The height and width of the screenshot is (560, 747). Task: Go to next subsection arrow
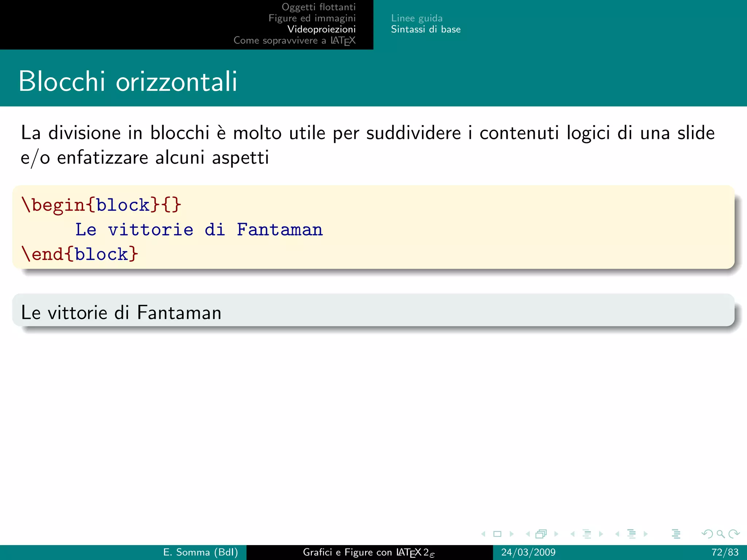[x=601, y=534]
